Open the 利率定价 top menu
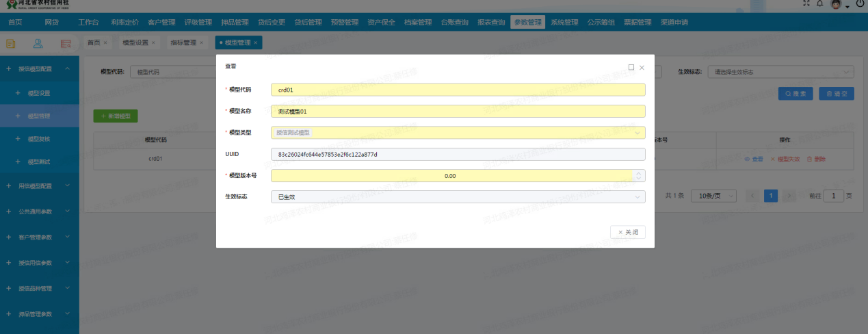The width and height of the screenshot is (868, 334). (x=124, y=23)
